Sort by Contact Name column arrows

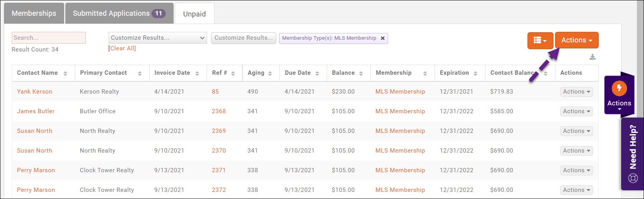click(x=65, y=73)
